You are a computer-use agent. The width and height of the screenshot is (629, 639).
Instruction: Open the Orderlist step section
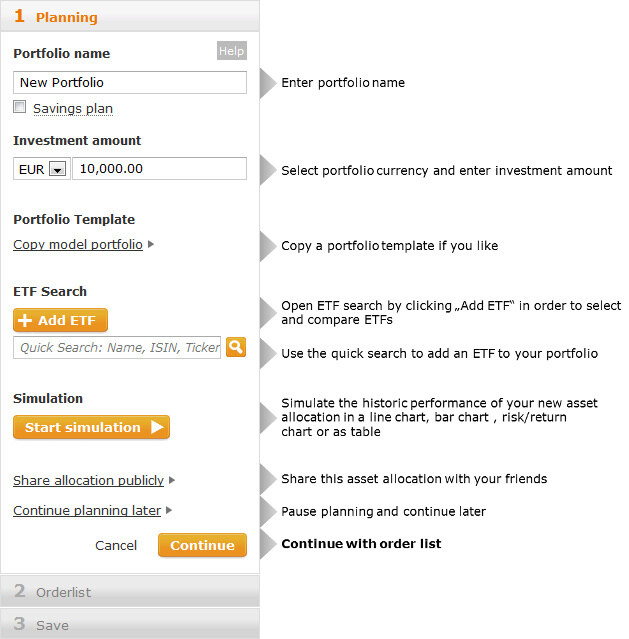tap(130, 591)
